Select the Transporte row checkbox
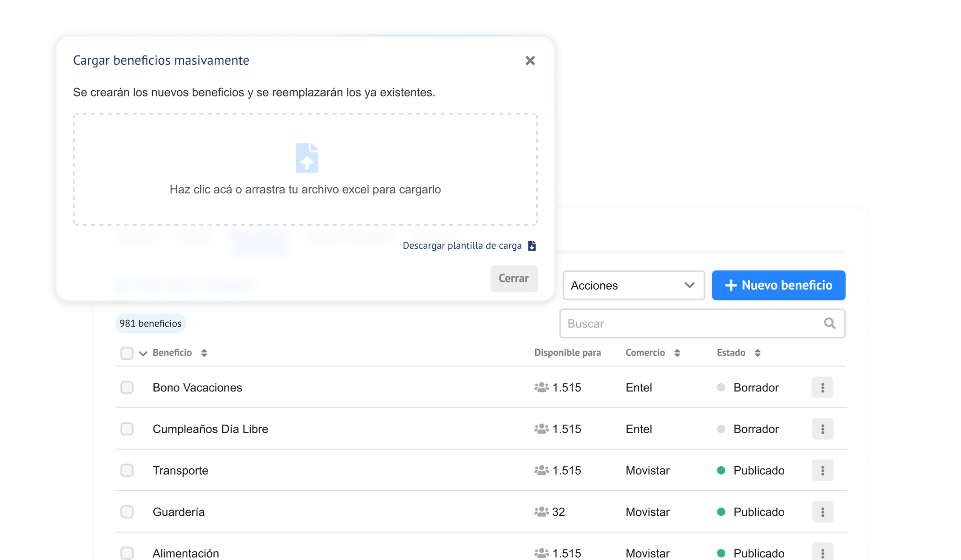 (x=127, y=471)
